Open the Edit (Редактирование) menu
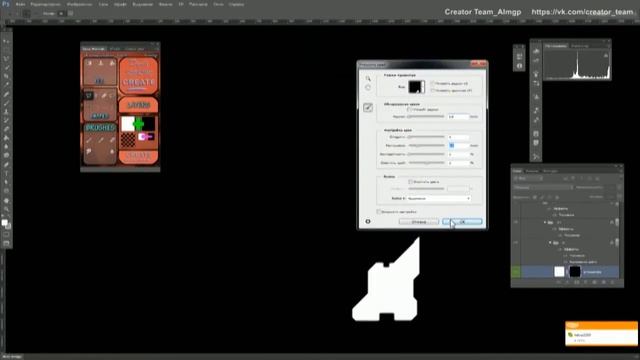The image size is (640, 360). click(45, 4)
